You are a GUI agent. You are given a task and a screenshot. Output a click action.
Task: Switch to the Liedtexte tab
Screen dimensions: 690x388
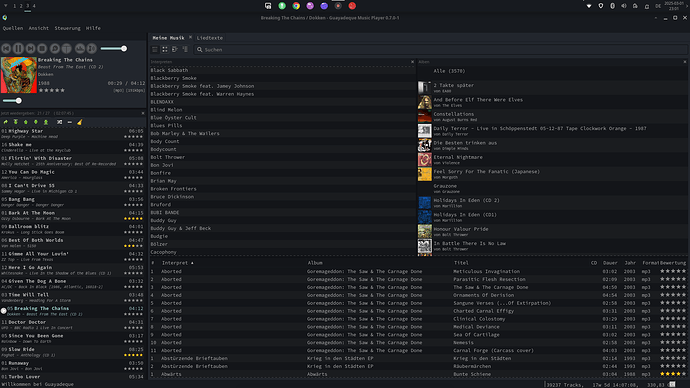point(209,38)
